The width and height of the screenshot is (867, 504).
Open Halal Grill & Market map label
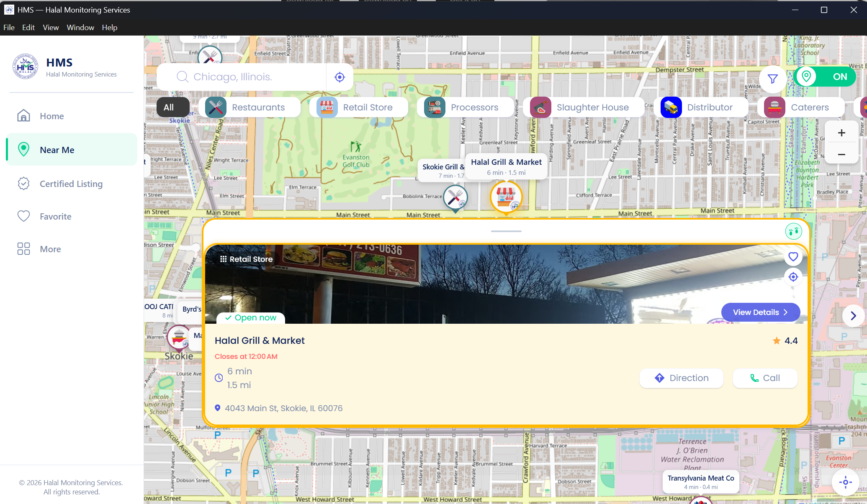(506, 166)
